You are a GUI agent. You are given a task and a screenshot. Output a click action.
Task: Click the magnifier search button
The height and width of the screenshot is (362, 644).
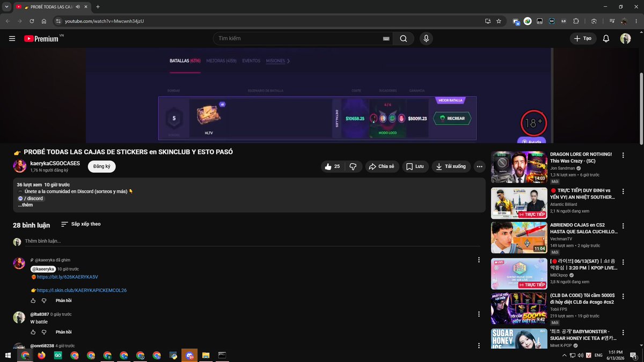point(403,39)
